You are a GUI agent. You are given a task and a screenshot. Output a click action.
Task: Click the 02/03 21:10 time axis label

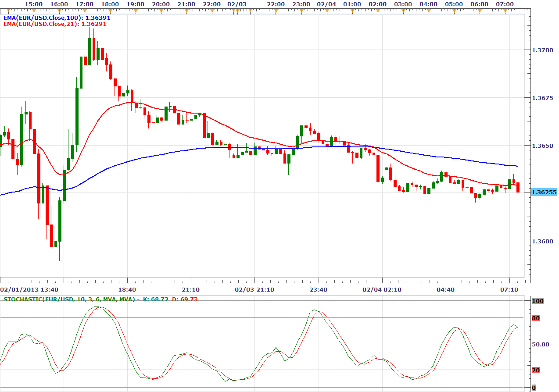point(254,290)
